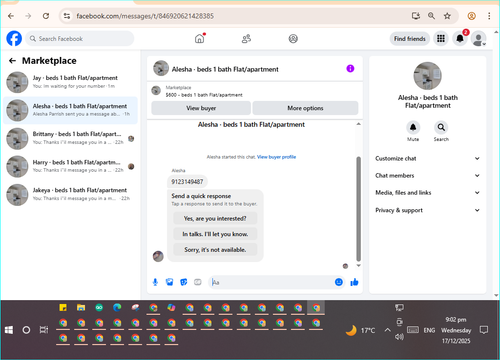The width and height of the screenshot is (500, 360).
Task: Click the Find friends button
Action: [x=410, y=39]
